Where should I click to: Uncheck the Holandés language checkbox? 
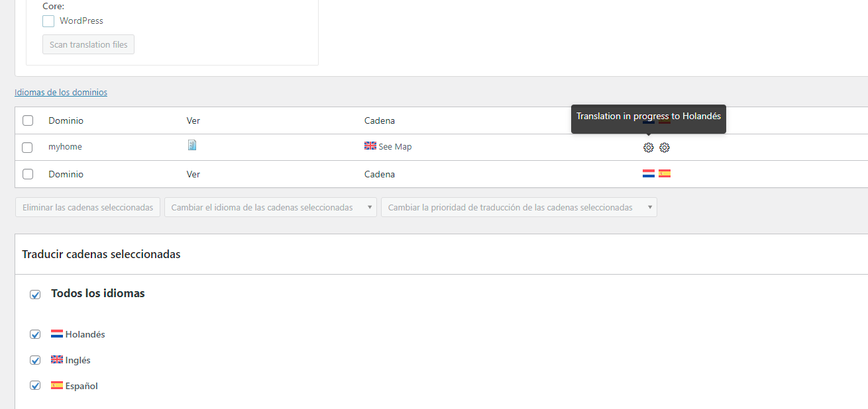35,334
